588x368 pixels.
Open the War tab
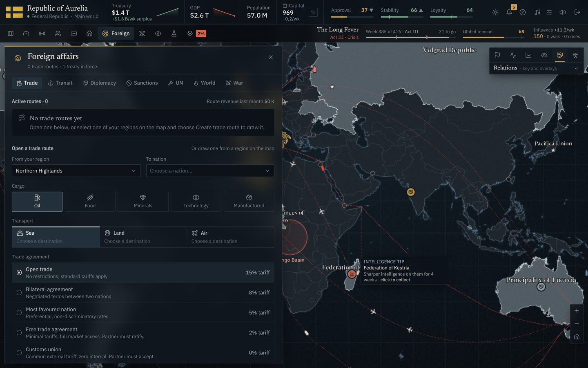tap(234, 83)
